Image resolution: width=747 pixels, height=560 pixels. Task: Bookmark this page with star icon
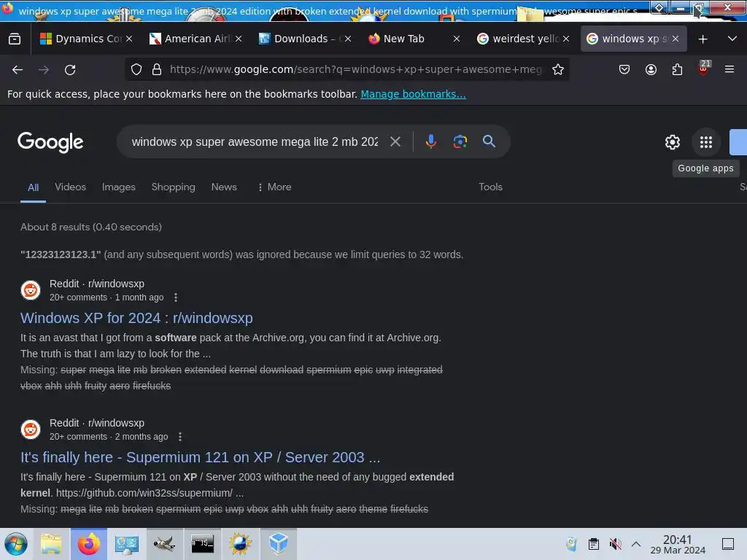tap(558, 69)
